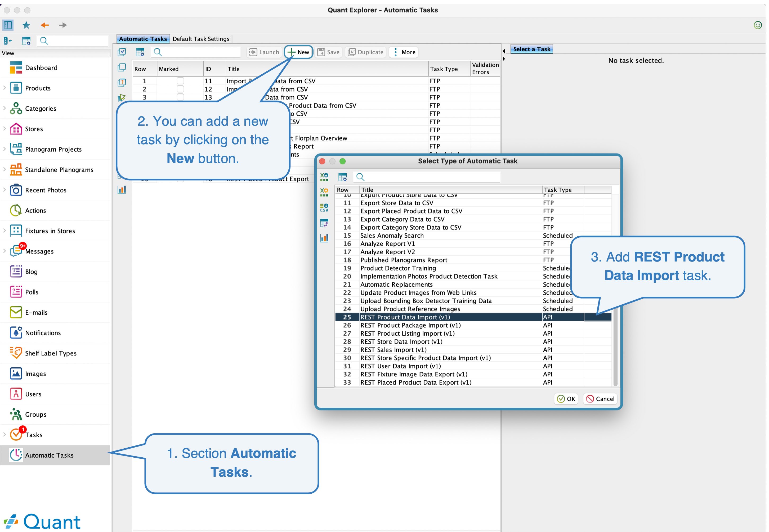Click the dialog search field
The height and width of the screenshot is (532, 769).
coord(427,177)
